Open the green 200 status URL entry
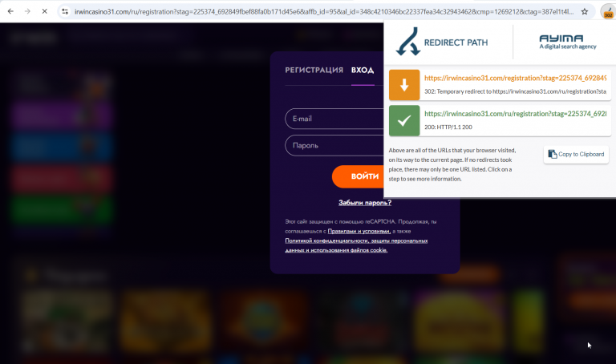 515,114
